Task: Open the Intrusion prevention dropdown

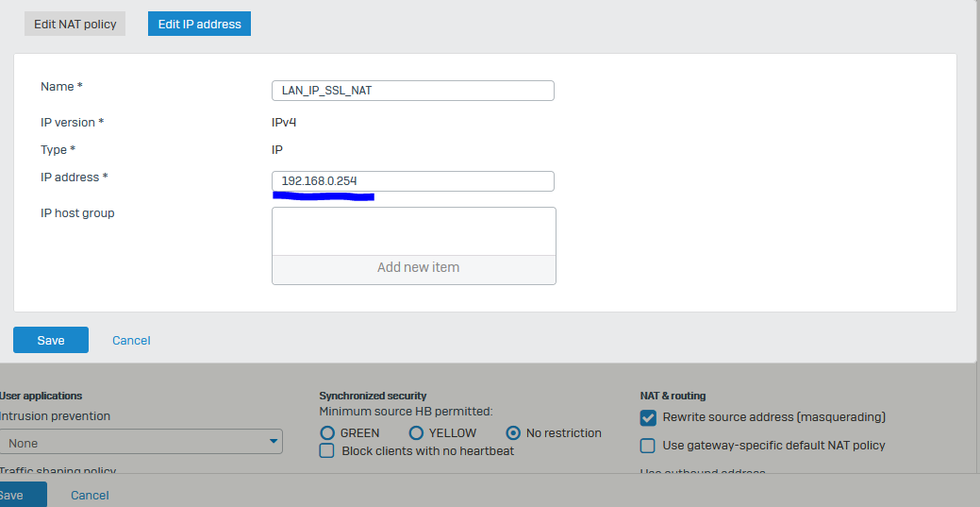Action: coord(141,442)
